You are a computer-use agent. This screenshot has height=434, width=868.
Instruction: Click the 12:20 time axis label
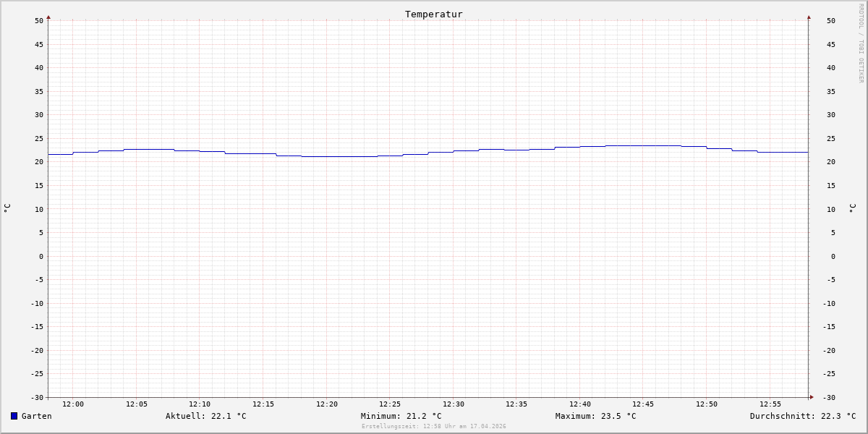point(327,404)
